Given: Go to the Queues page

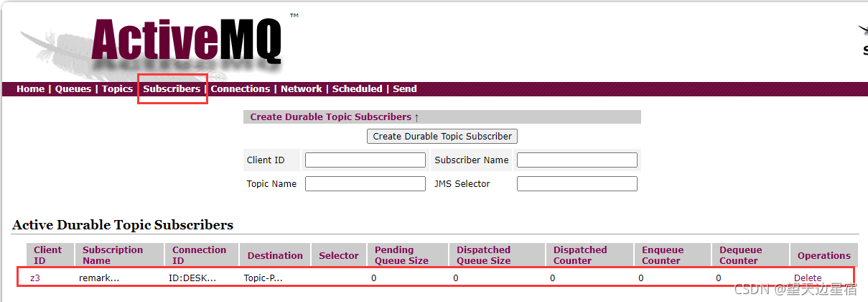Looking at the screenshot, I should [73, 89].
